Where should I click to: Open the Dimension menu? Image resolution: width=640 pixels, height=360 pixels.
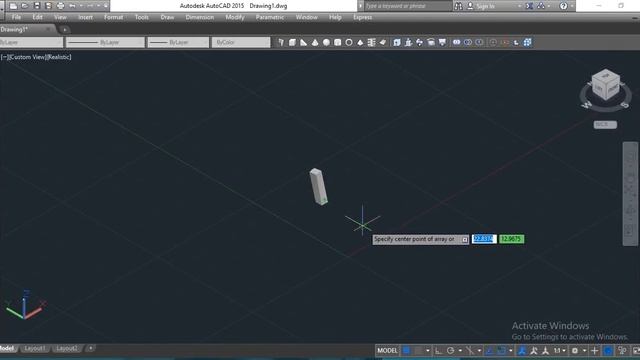200,17
